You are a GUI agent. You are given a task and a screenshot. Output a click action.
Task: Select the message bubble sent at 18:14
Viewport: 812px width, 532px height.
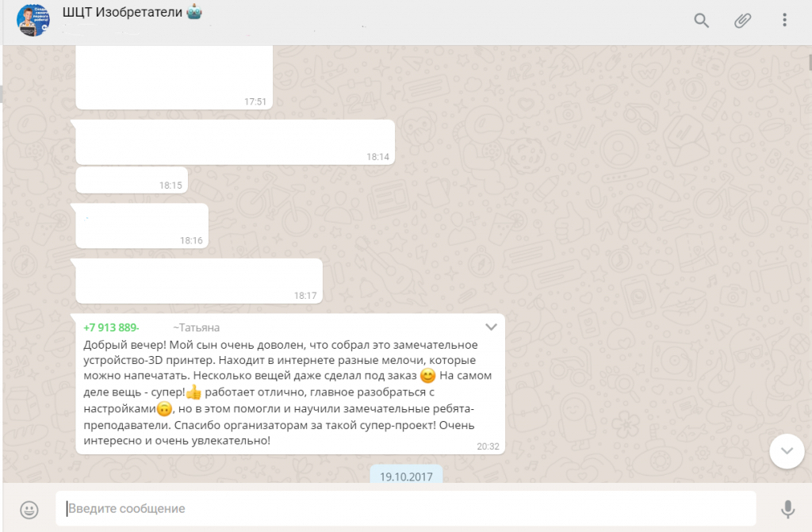(235, 142)
